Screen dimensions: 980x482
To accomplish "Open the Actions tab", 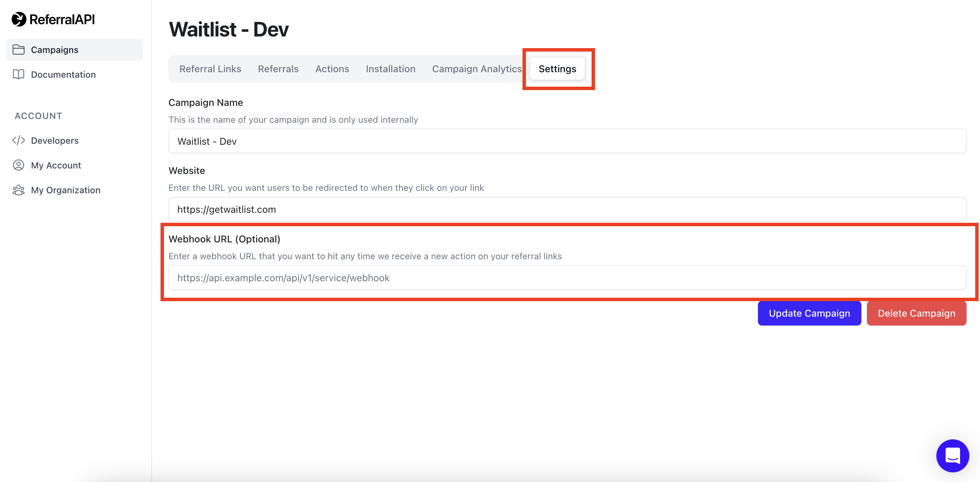I will tap(332, 69).
